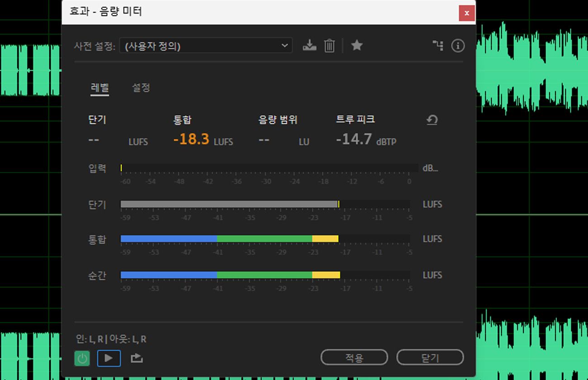588x380 pixels.
Task: Save the current settings as a preset
Action: pyautogui.click(x=309, y=45)
